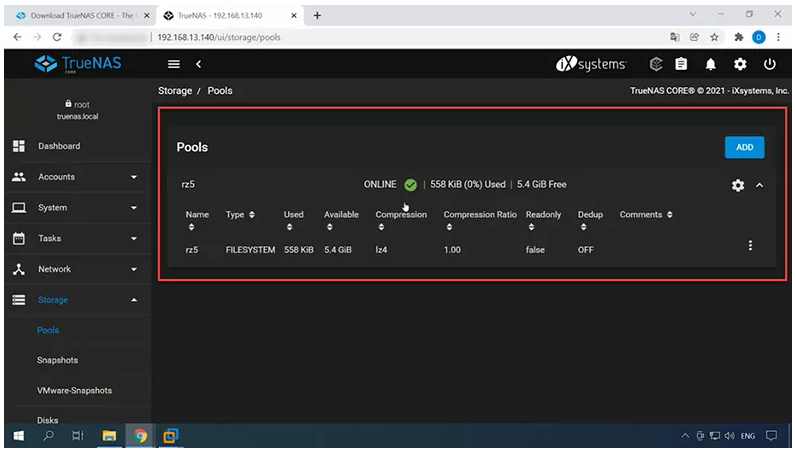Open the alerts bell icon

(x=710, y=64)
